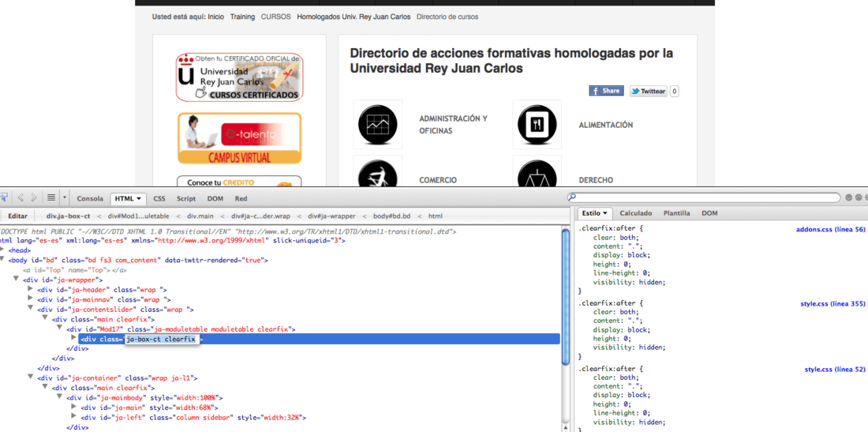The height and width of the screenshot is (432, 868).
Task: Select the html breadcrumb
Action: click(x=436, y=216)
